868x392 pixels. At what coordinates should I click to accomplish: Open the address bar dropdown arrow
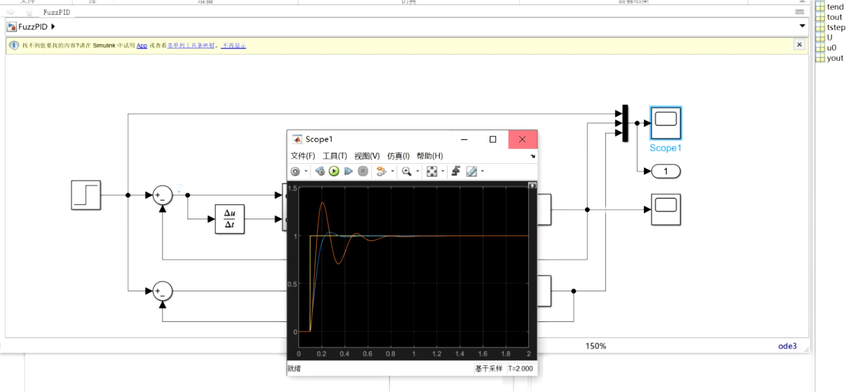pyautogui.click(x=802, y=27)
